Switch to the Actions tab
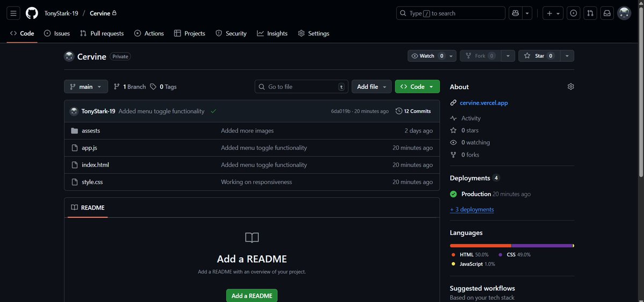This screenshot has width=644, height=302. 149,33
